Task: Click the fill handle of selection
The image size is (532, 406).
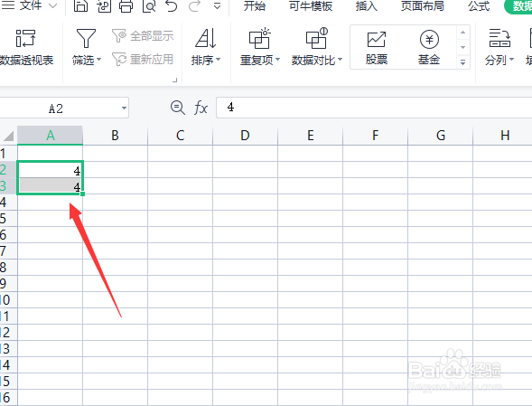Action: pyautogui.click(x=83, y=194)
